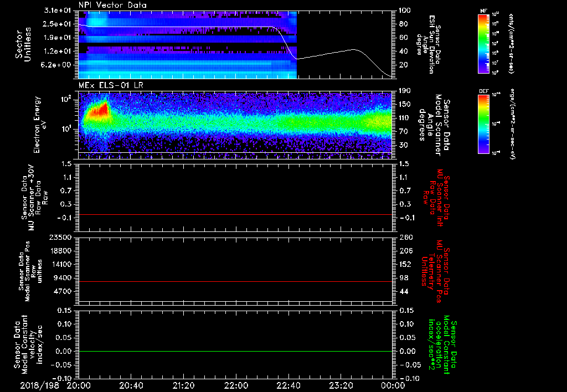Screen dimensions: 567x392
Task: Click the 14100 scanner position tick value
Action: 61,264
